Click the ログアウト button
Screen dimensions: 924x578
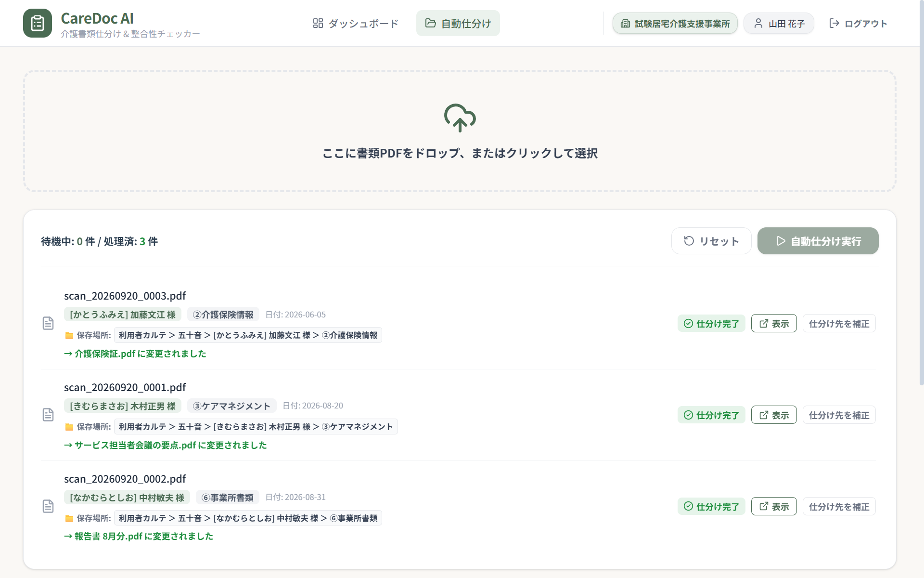pyautogui.click(x=858, y=23)
